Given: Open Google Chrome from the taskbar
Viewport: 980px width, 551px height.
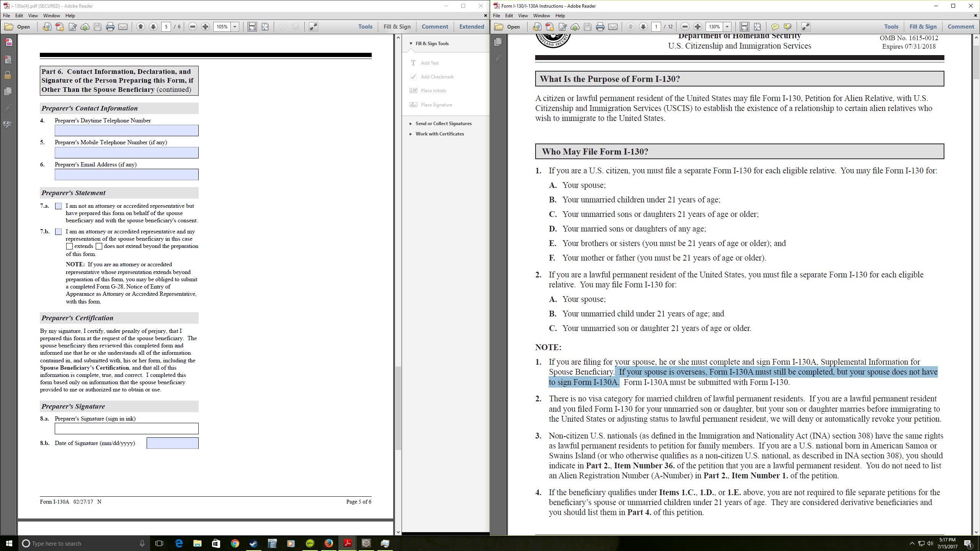Looking at the screenshot, I should 235,543.
